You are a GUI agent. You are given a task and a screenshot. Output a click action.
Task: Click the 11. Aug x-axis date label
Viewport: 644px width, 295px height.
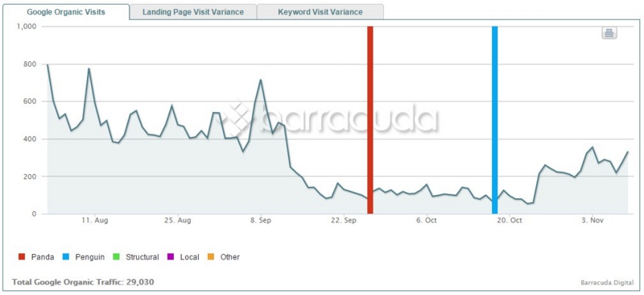(95, 221)
